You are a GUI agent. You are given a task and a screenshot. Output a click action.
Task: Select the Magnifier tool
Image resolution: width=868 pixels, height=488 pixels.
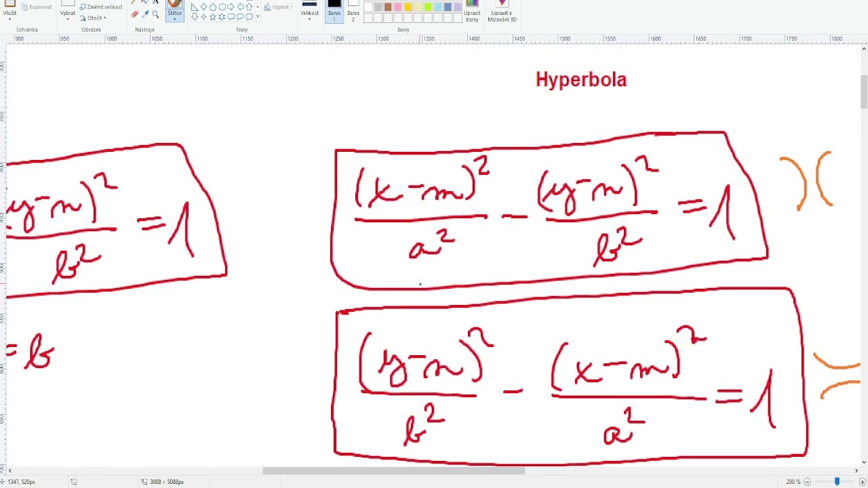[155, 14]
